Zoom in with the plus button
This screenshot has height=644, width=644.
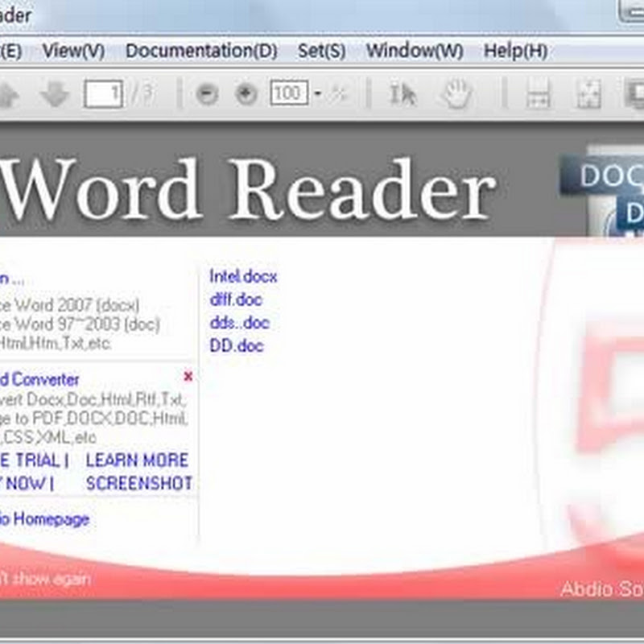point(246,94)
